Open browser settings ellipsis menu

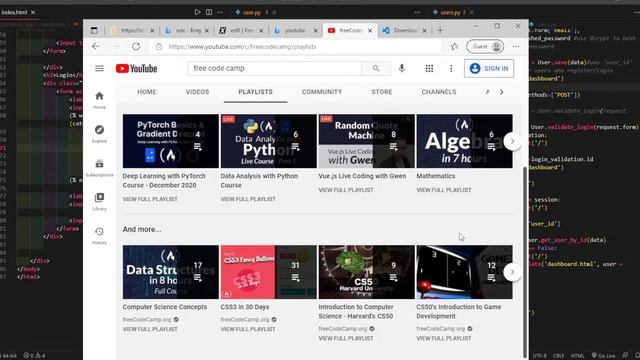point(516,47)
